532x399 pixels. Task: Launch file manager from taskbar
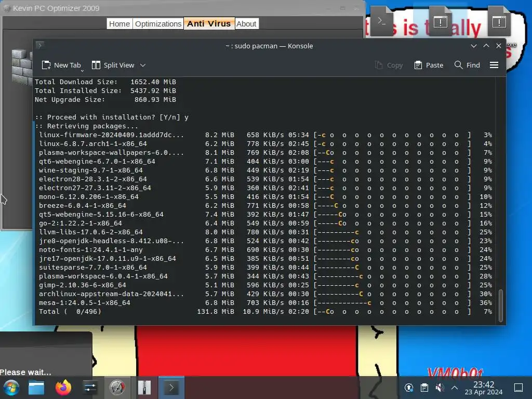36,388
